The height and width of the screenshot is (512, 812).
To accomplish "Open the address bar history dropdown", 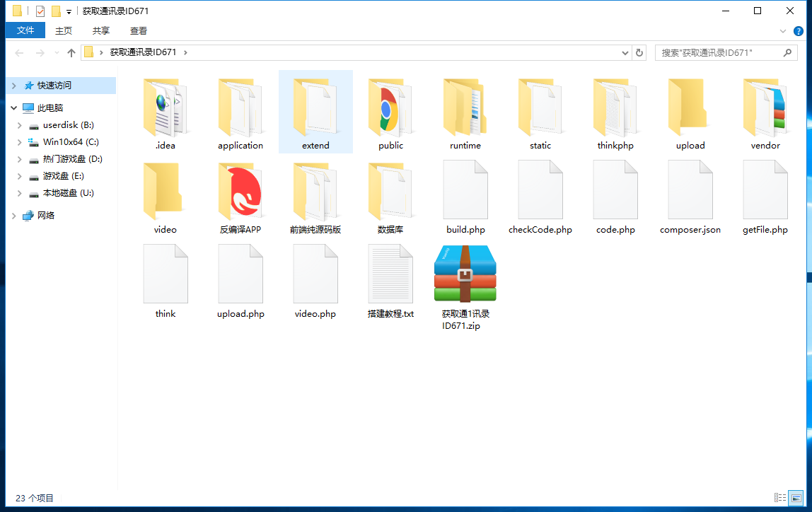I will tap(625, 53).
